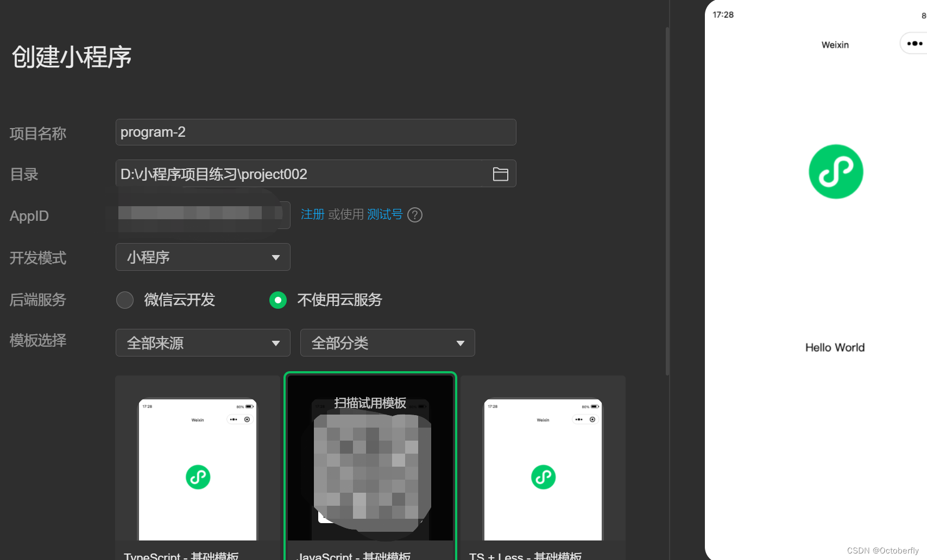Click the Hello World text in preview

coord(835,348)
